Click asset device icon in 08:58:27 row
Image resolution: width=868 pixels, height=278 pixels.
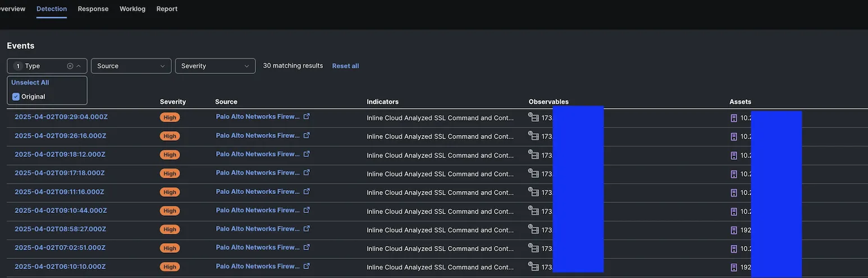(734, 230)
